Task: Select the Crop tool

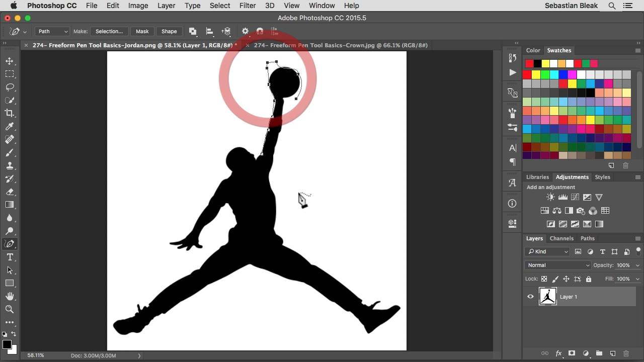Action: 10,113
